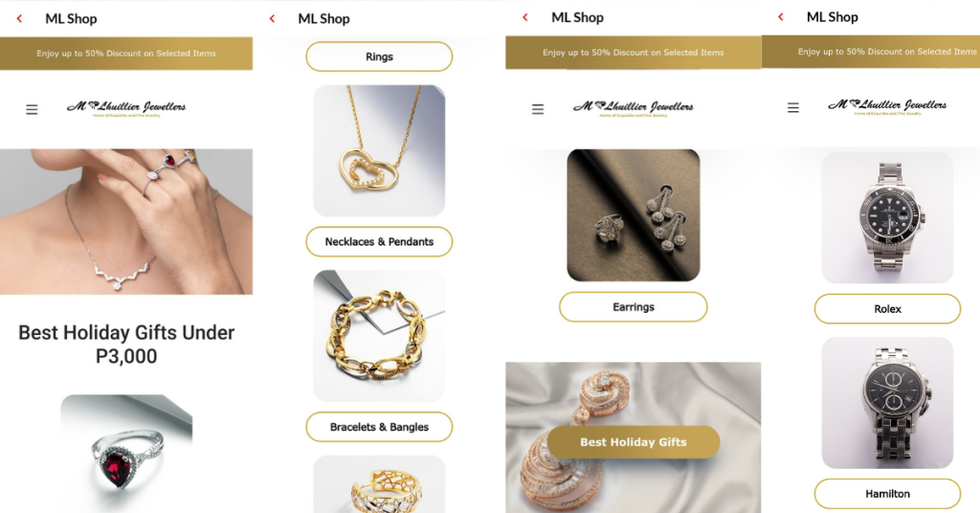Open the Hamilton watches category
This screenshot has height=513, width=980.
point(887,494)
